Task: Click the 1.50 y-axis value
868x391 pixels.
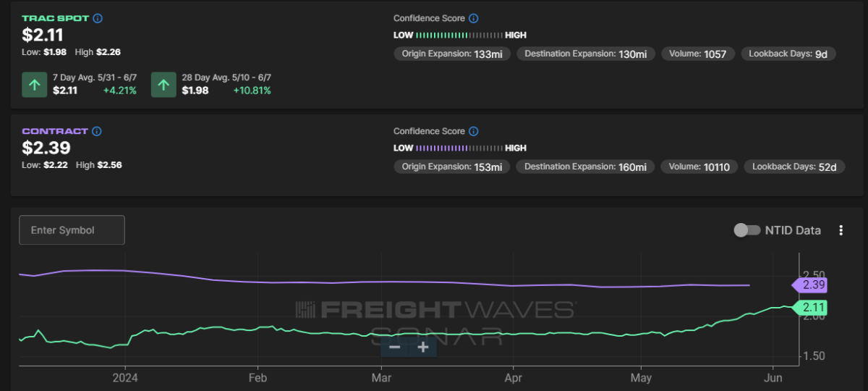Action: coord(814,356)
